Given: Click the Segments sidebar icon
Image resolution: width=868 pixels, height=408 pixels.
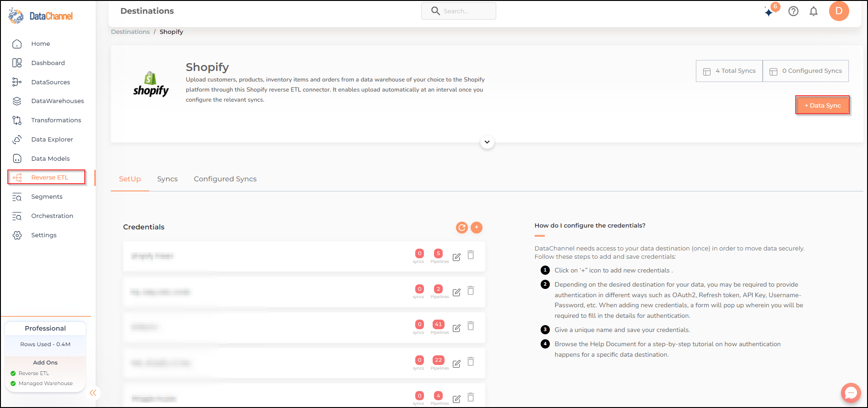Looking at the screenshot, I should (17, 197).
